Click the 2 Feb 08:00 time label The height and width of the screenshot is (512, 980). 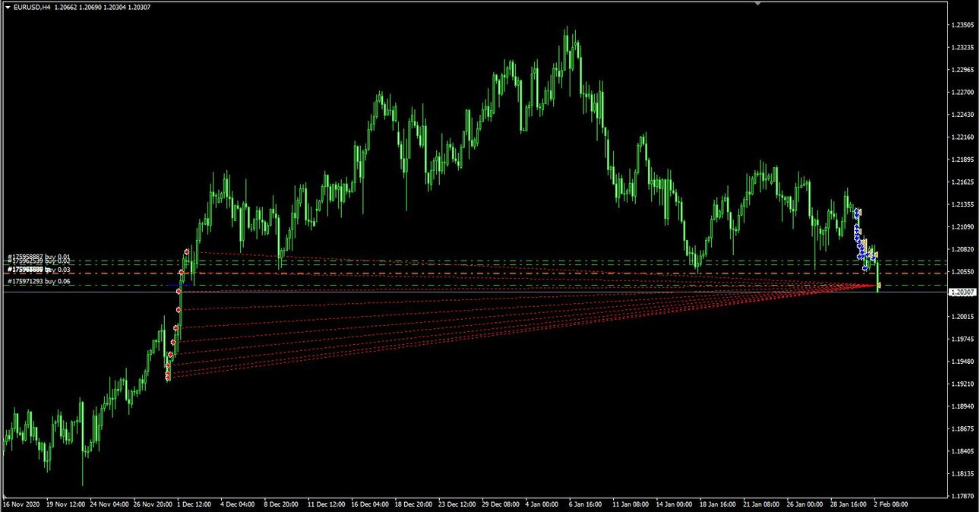[x=890, y=504]
